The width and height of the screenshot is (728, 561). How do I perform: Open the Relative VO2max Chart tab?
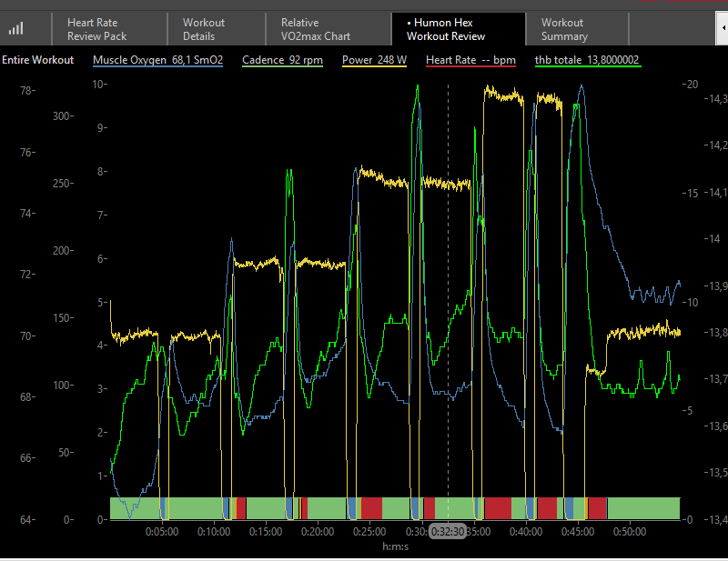pos(315,29)
